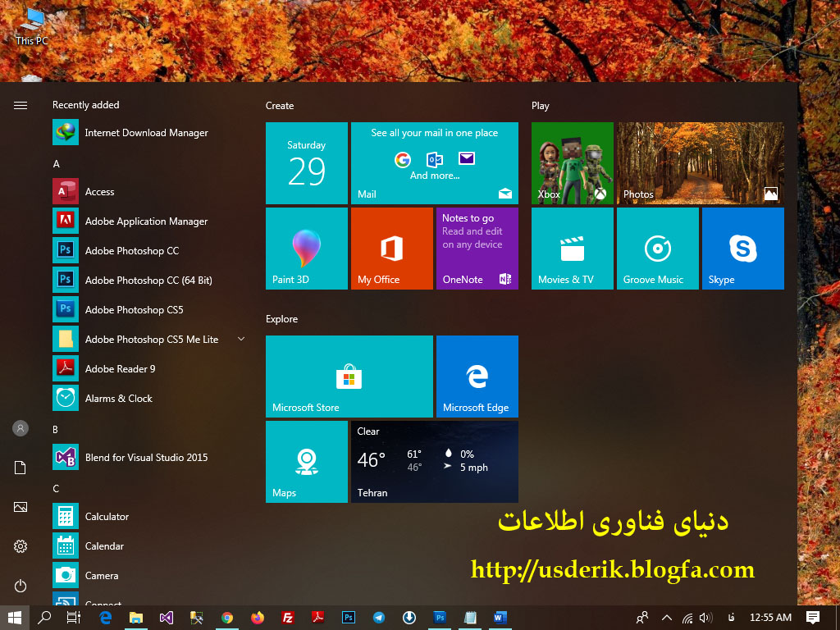
Task: Open Internet Download Manager from Recently added
Action: pyautogui.click(x=149, y=133)
